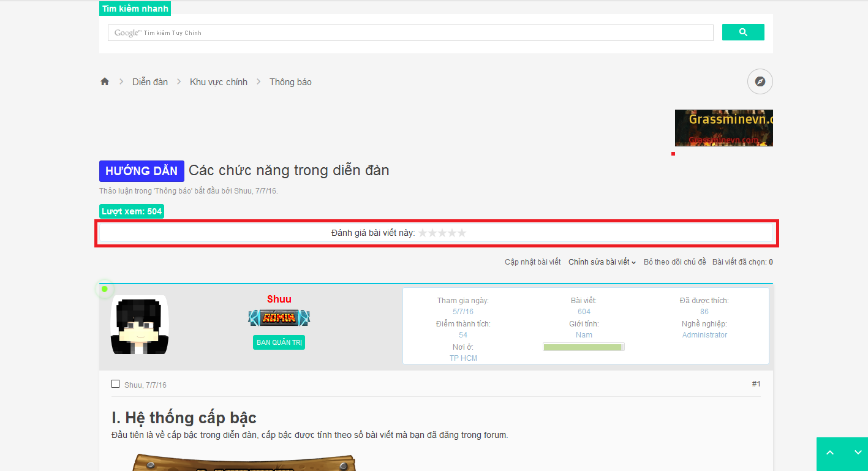This screenshot has width=868, height=471.
Task: Go to Diễn đàn breadcrumb
Action: click(x=150, y=82)
